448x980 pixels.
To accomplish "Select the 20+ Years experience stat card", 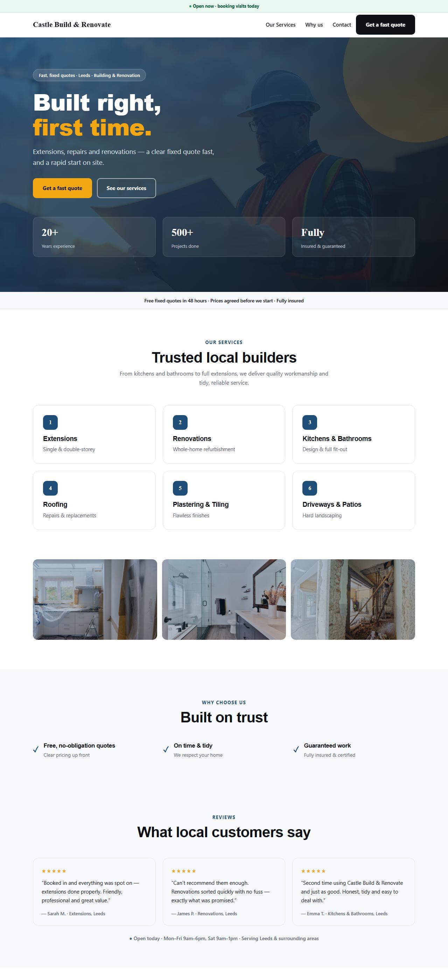I will pyautogui.click(x=94, y=237).
